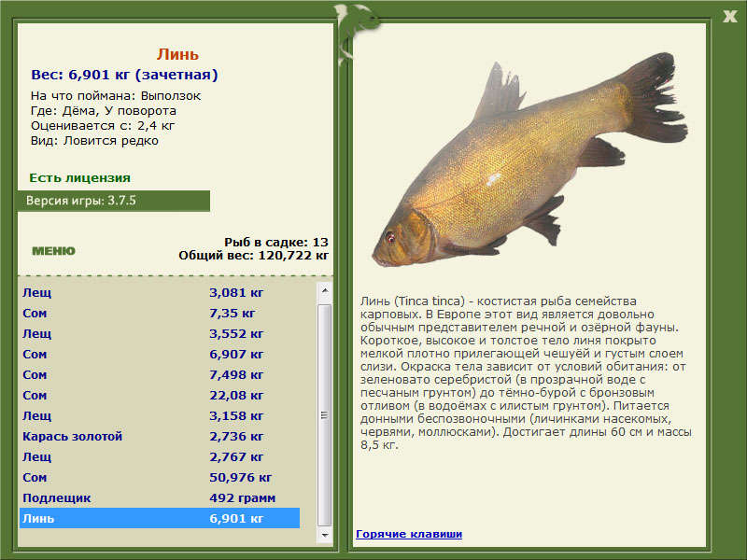Click the scroll up arrow of fish list
Viewport: 747px width, 560px height.
pyautogui.click(x=324, y=290)
